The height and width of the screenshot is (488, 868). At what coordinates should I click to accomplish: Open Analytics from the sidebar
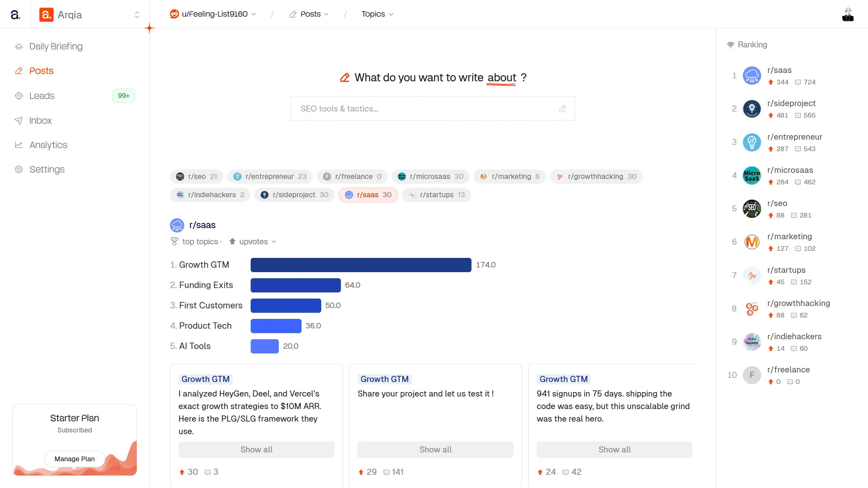tap(48, 145)
